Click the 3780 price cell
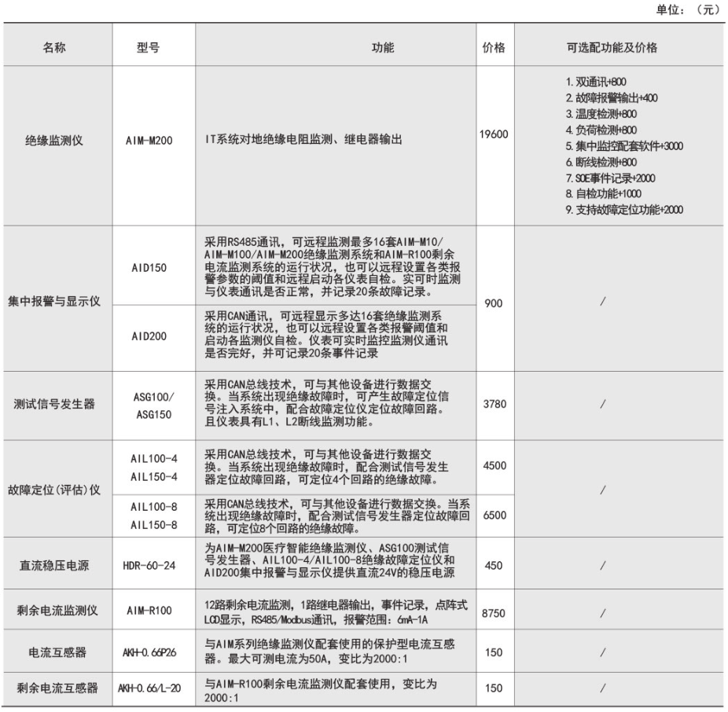This screenshot has width=728, height=712. [x=494, y=404]
